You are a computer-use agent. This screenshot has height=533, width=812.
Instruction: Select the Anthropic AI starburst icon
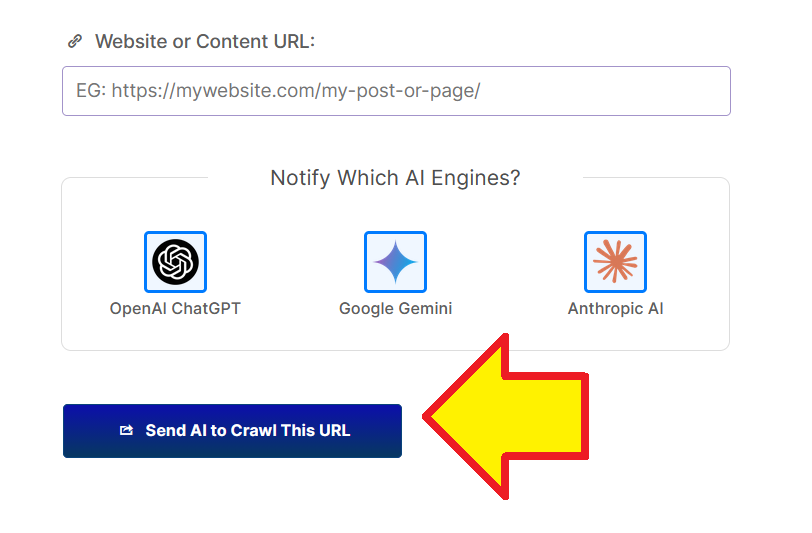[615, 262]
